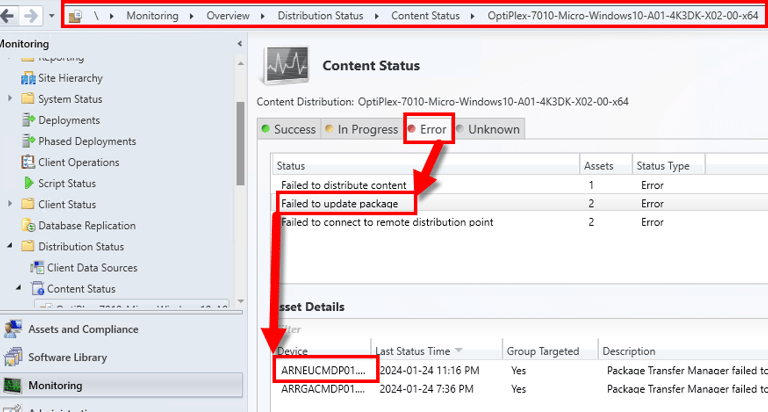
Task: Open the navigation history dropdown arrow
Action: (51, 16)
